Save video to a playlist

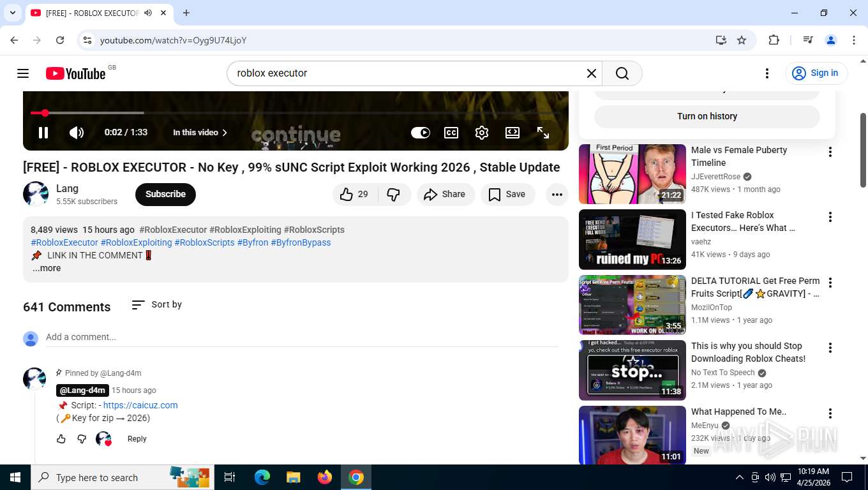(507, 195)
